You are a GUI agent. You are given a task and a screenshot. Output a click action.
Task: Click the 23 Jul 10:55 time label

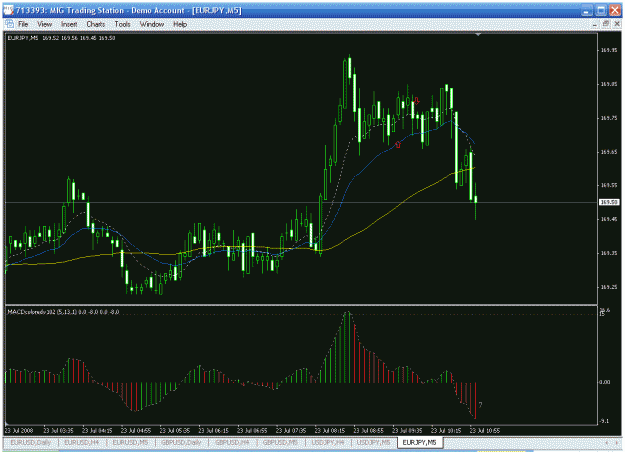pos(485,430)
